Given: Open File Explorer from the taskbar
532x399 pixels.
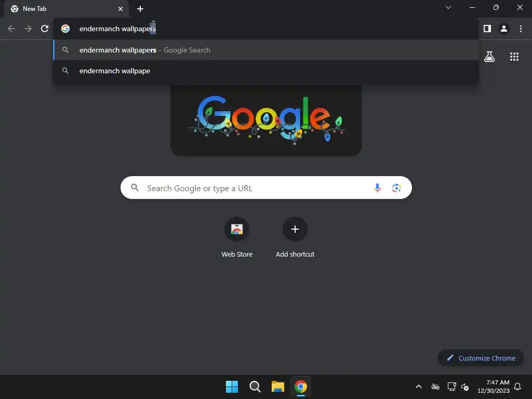Looking at the screenshot, I should 278,387.
